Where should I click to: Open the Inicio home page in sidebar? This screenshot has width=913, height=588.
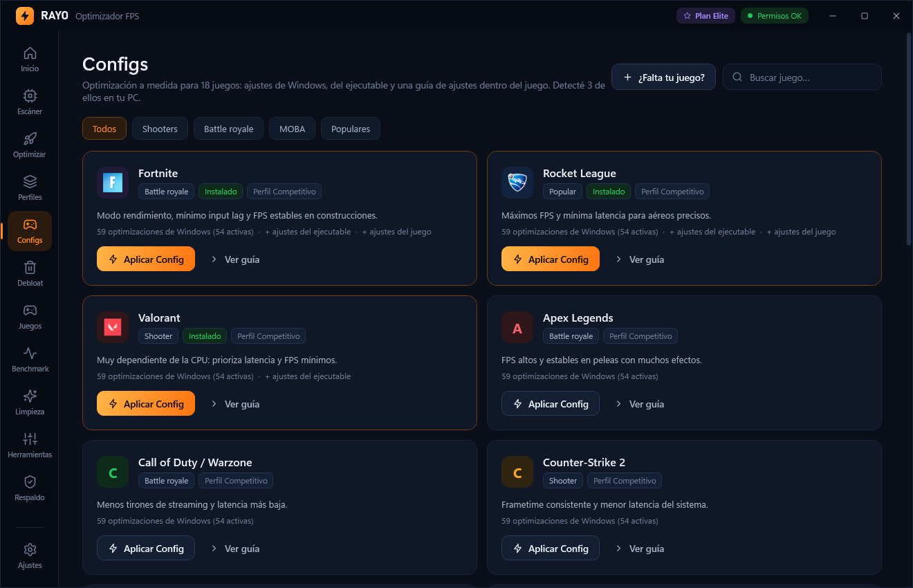30,59
